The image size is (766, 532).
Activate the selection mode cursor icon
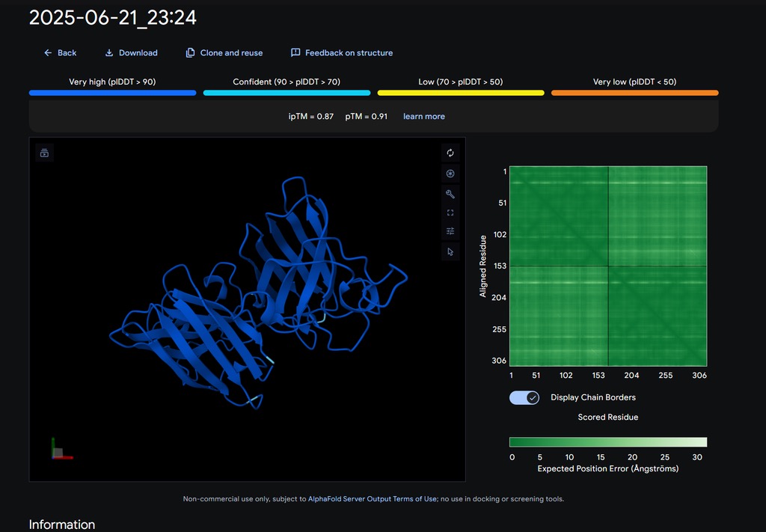450,251
